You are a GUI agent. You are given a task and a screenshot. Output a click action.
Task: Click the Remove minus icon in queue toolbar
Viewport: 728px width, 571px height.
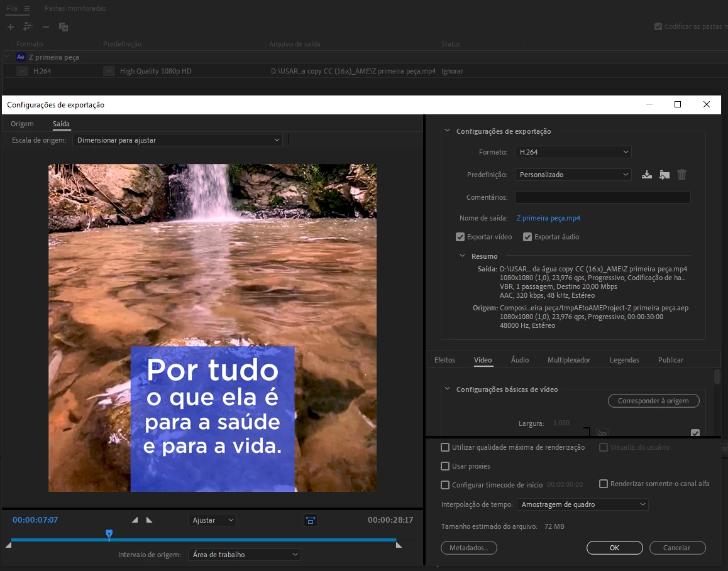tap(45, 27)
